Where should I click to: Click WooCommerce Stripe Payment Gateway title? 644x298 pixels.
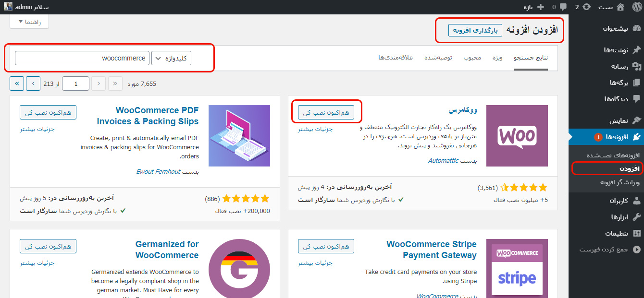pyautogui.click(x=432, y=250)
